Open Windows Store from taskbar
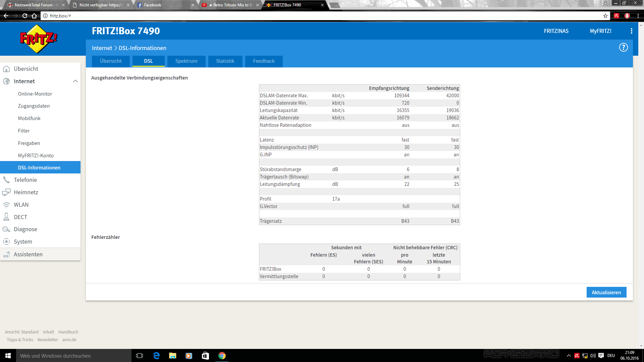The height and width of the screenshot is (362, 644). (205, 356)
